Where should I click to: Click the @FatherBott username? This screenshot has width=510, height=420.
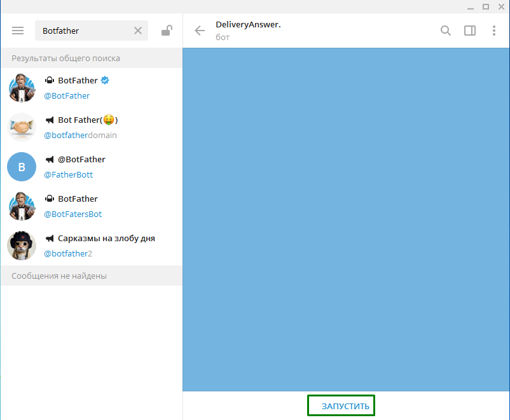[68, 175]
